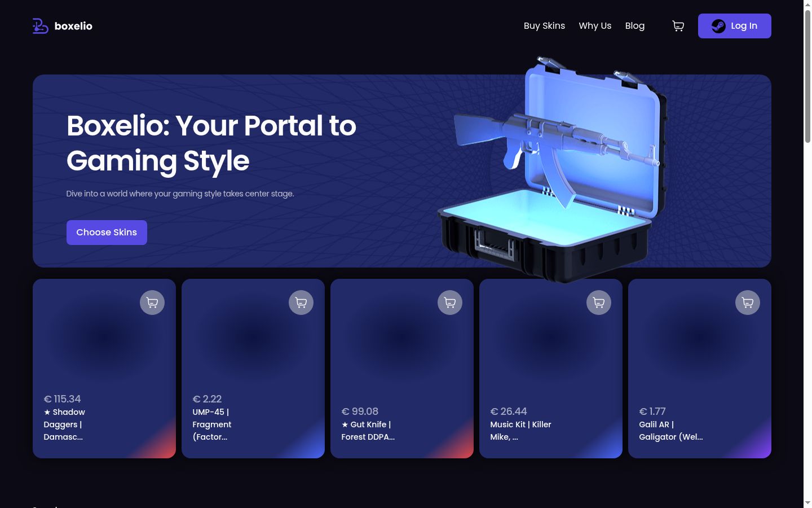Click the €2.22 price text
This screenshot has width=812, height=508.
(207, 399)
